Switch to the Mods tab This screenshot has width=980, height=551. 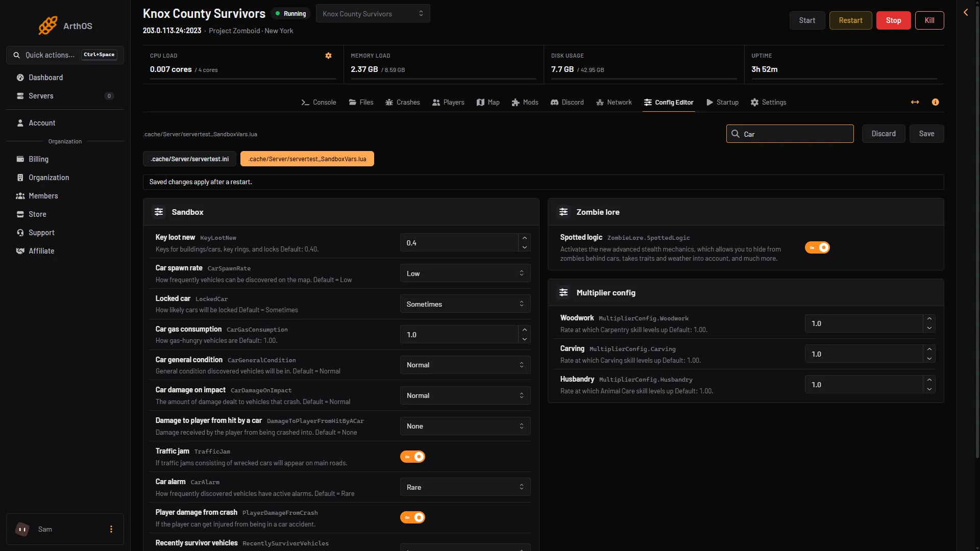(525, 102)
